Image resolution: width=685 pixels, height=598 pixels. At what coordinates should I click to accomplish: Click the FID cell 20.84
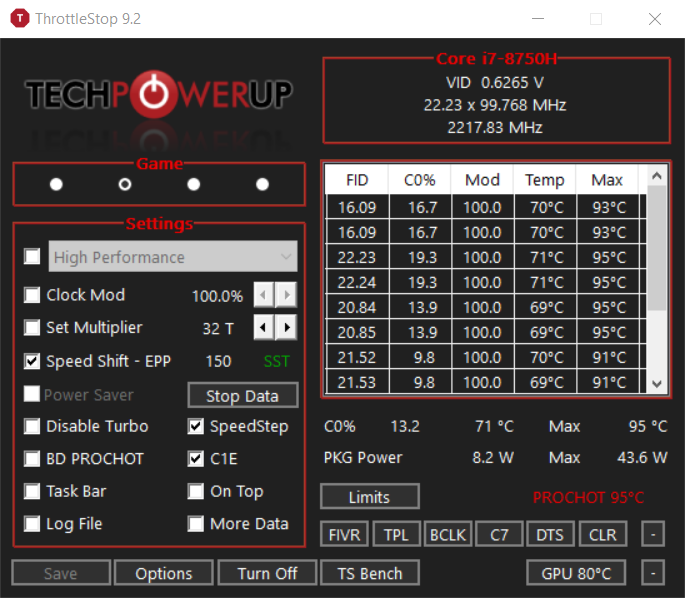click(x=357, y=308)
